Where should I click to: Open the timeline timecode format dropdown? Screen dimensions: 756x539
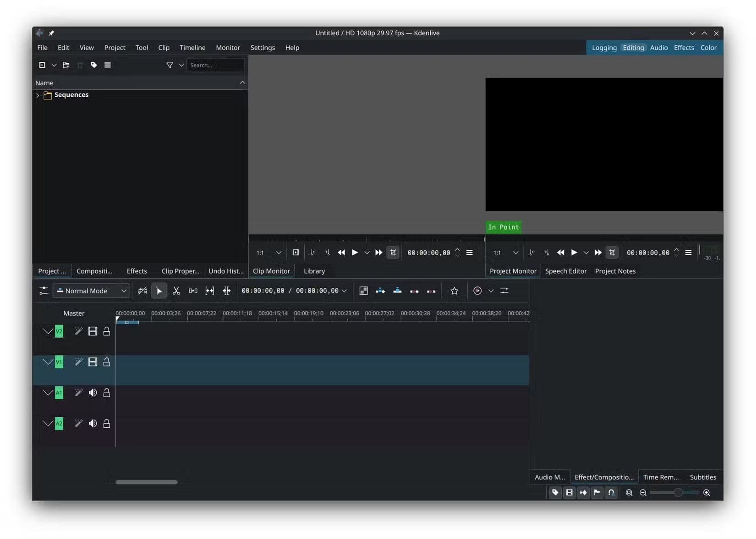[345, 291]
